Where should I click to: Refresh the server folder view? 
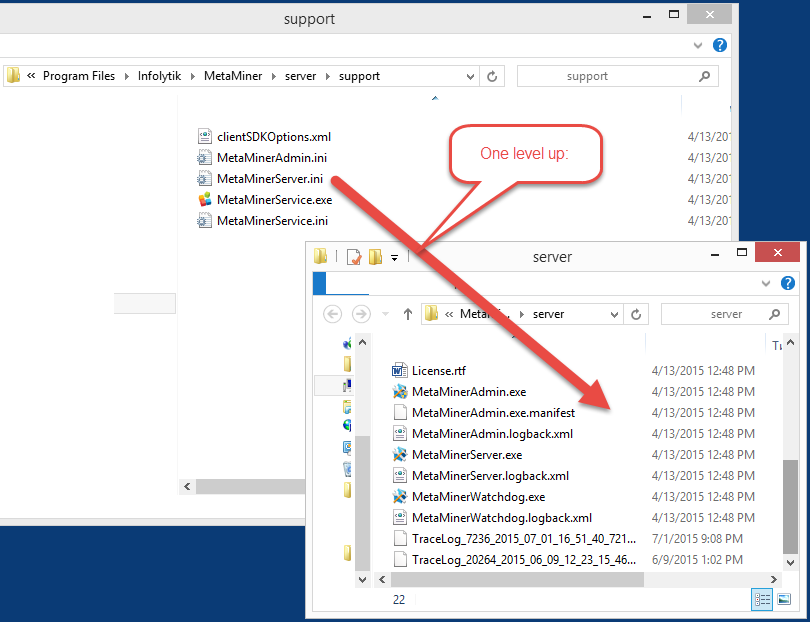pos(636,314)
